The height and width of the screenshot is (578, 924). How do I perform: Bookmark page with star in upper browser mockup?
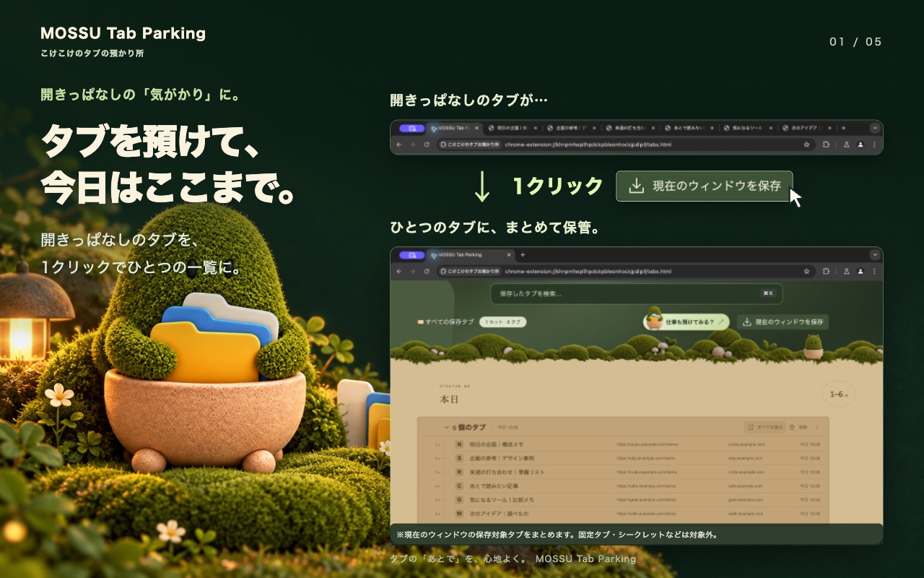click(807, 144)
